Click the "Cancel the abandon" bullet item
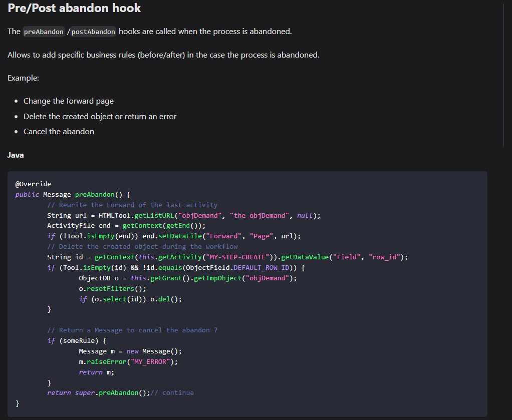This screenshot has width=512, height=420. [59, 131]
